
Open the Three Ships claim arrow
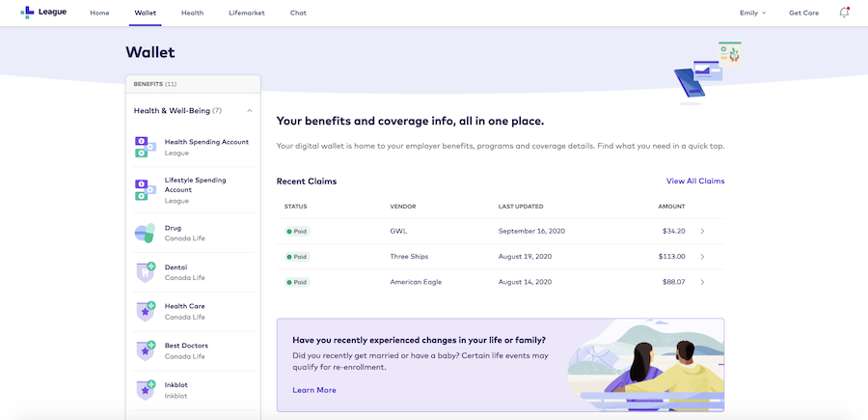pyautogui.click(x=702, y=257)
